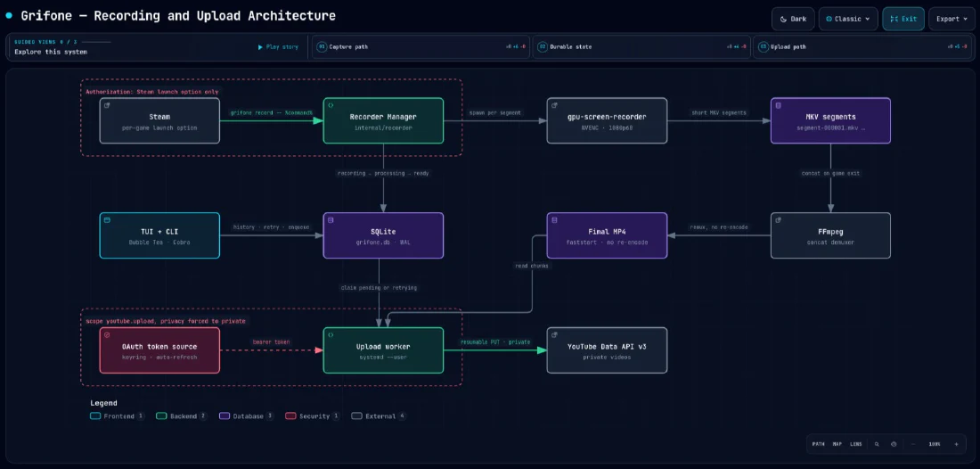Select the MKV segments node title

830,116
